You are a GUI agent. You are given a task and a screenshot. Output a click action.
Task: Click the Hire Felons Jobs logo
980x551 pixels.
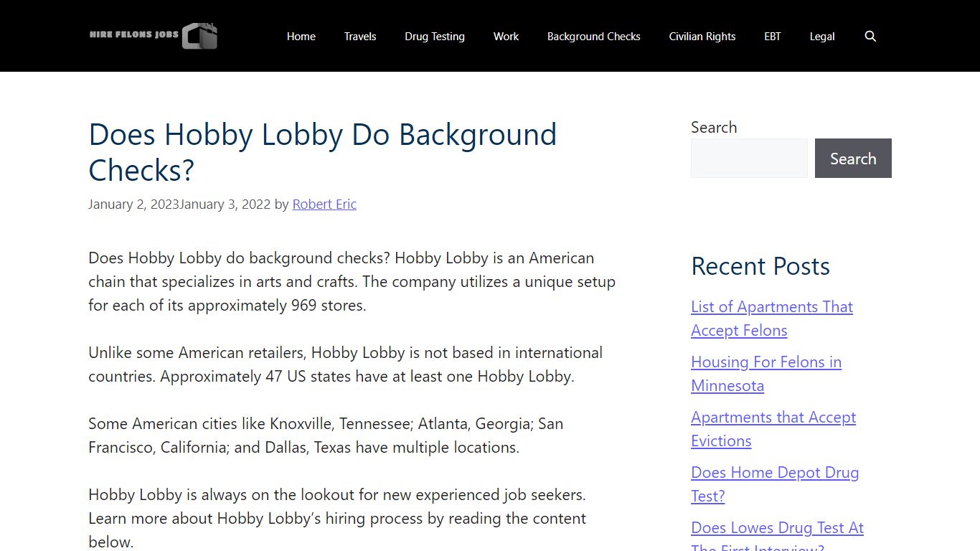pyautogui.click(x=154, y=36)
